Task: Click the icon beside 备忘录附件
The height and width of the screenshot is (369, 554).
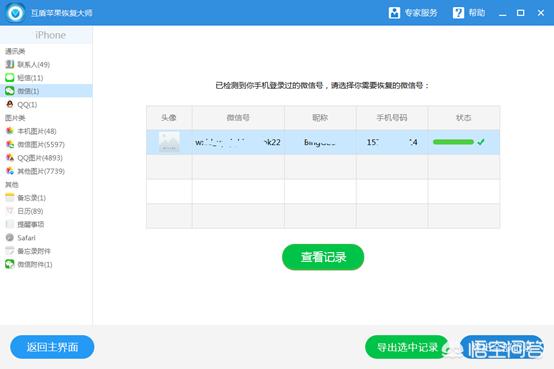Action: point(10,251)
